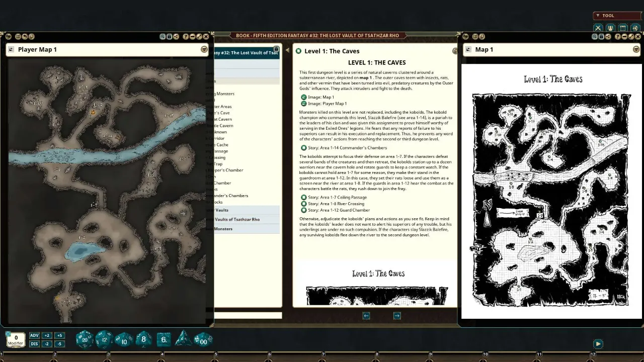Click image type icon beside Player Map 1 title
The image size is (644, 362).
[x=11, y=49]
